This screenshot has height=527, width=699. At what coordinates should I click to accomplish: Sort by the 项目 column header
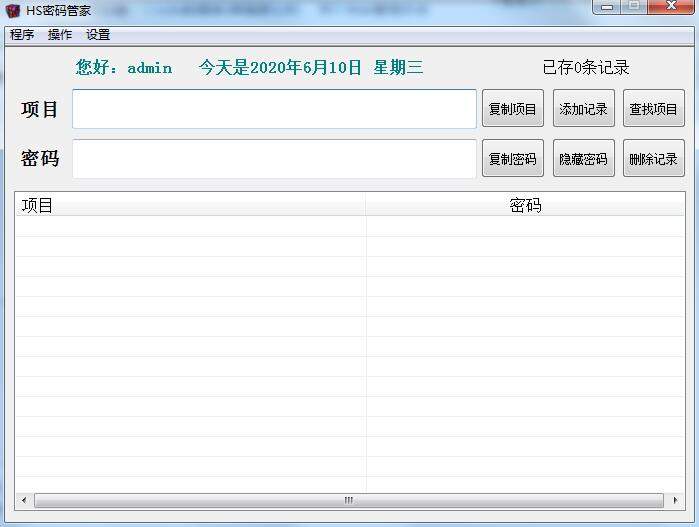190,205
